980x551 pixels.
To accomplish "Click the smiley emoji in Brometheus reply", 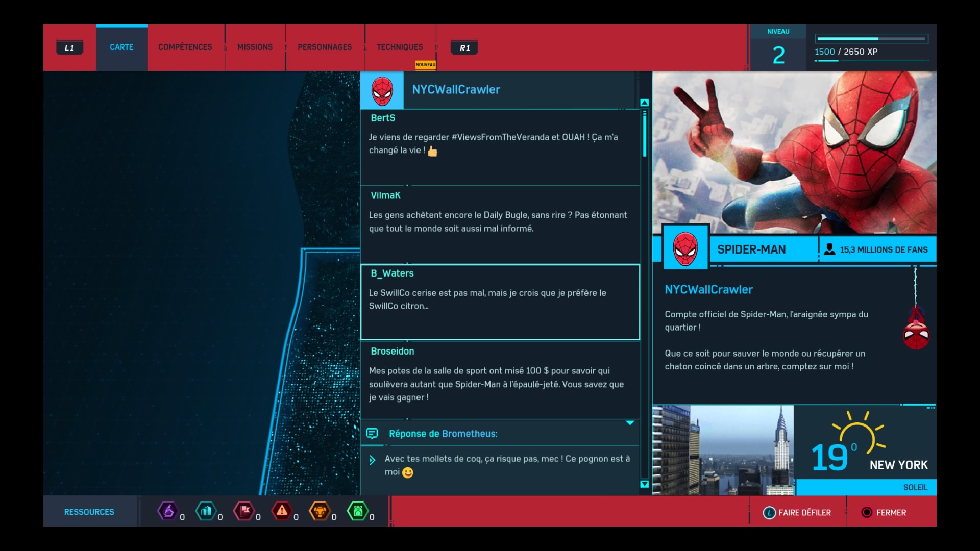I will tap(408, 472).
